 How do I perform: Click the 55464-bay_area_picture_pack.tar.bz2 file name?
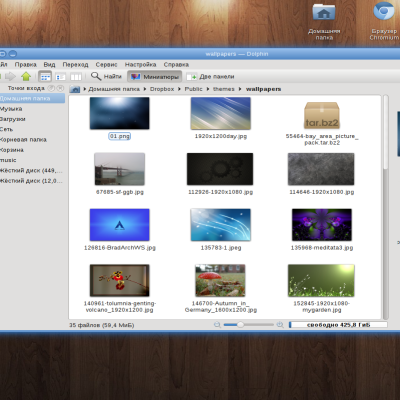point(322,139)
